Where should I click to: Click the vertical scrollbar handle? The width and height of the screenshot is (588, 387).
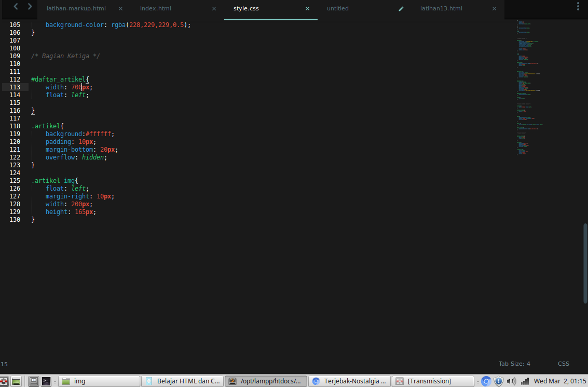pos(585,263)
